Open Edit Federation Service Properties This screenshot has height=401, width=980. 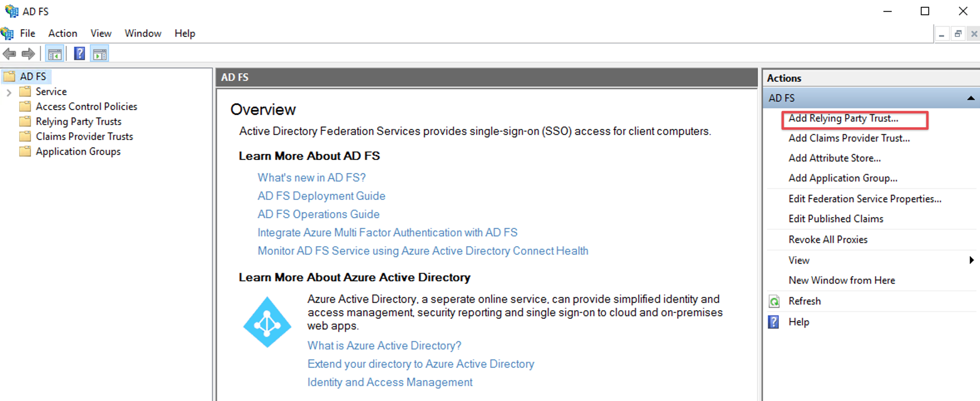(865, 199)
